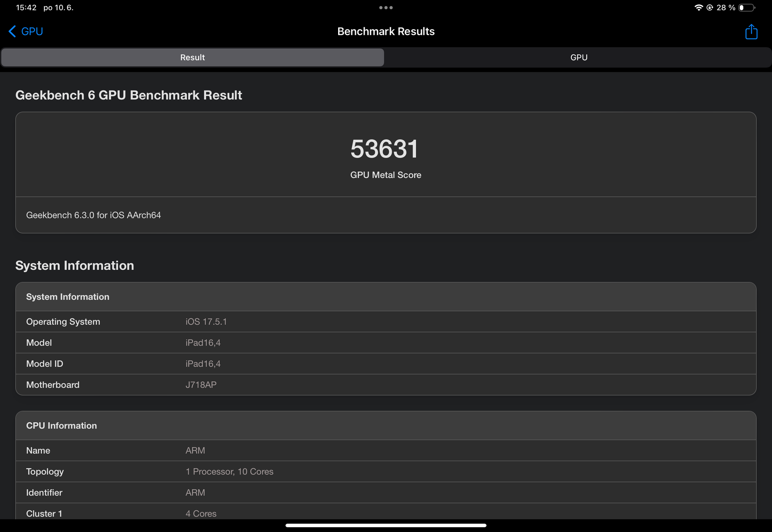Select the Model ID row

(385, 364)
